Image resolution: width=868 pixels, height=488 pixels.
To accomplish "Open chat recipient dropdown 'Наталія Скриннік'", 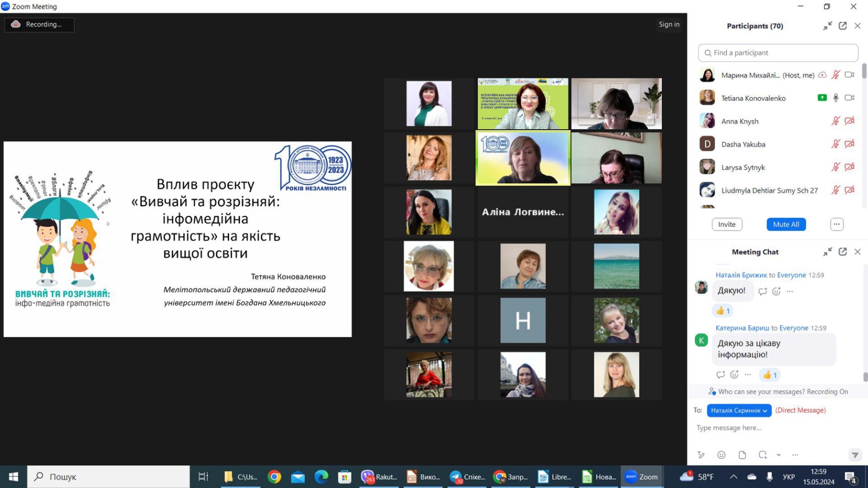I will [739, 410].
